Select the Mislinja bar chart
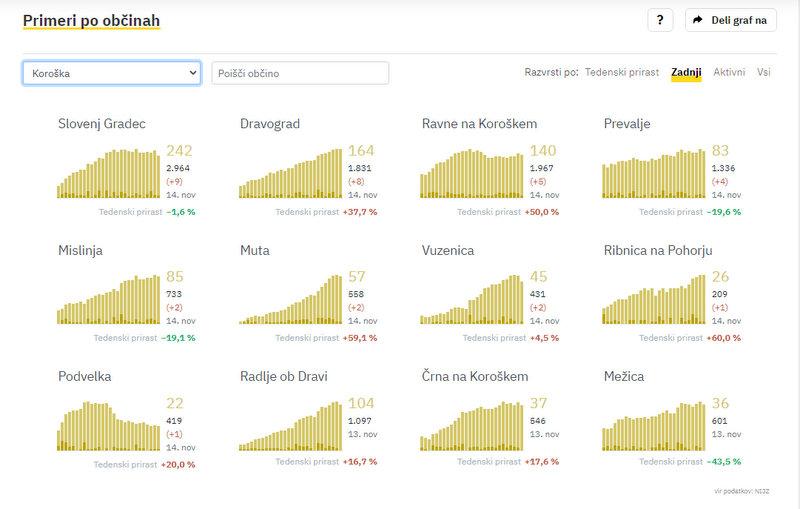The height and width of the screenshot is (509, 800). coord(109,299)
